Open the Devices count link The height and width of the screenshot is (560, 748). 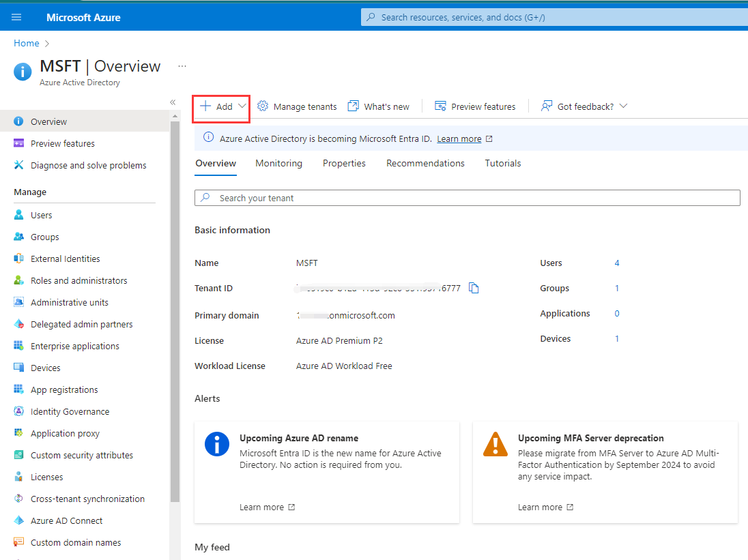[617, 339]
